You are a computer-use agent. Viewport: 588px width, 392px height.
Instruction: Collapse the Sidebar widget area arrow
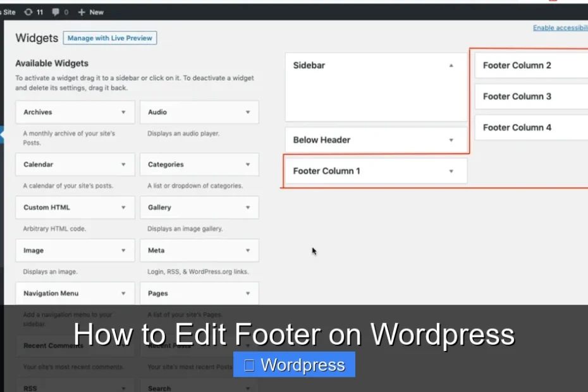coord(451,65)
